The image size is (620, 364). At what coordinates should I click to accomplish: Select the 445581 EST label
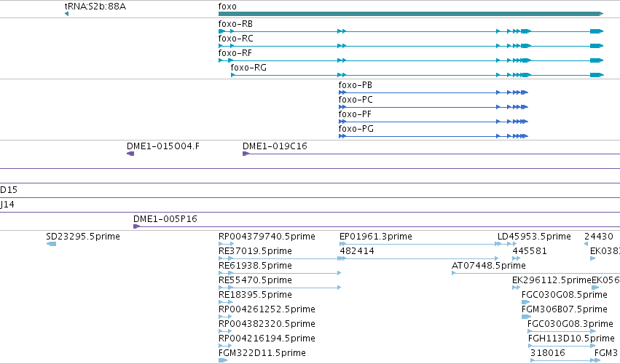pyautogui.click(x=530, y=251)
